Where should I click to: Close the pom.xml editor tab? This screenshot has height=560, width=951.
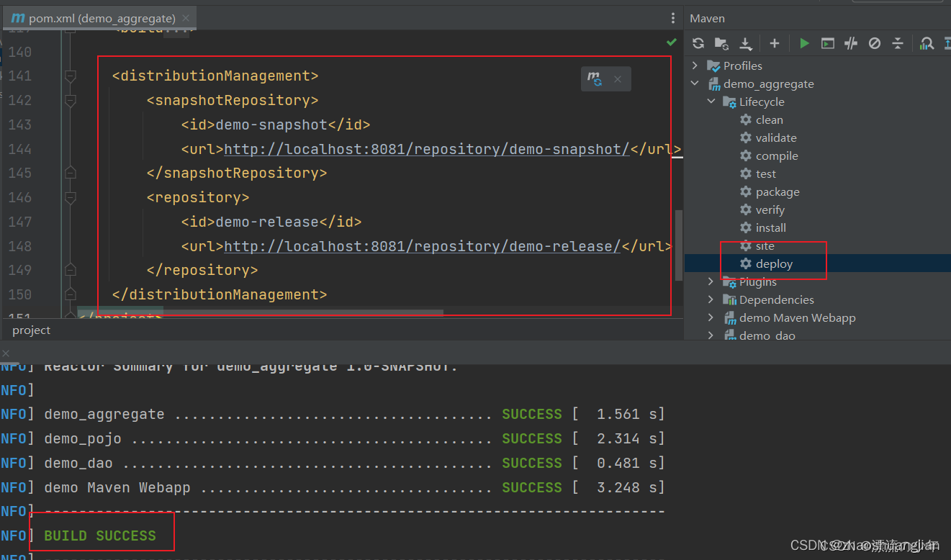coord(186,19)
